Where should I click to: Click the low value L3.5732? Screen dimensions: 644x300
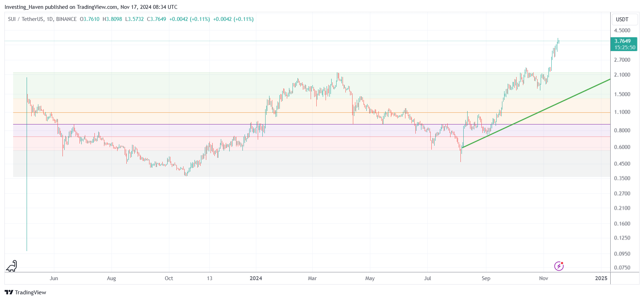pyautogui.click(x=135, y=19)
